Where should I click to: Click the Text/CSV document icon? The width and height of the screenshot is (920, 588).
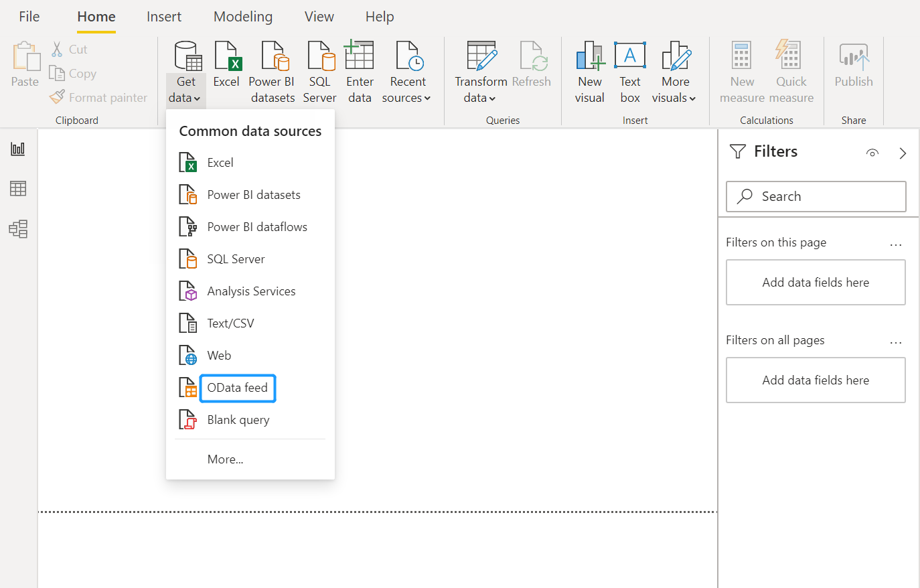187,323
